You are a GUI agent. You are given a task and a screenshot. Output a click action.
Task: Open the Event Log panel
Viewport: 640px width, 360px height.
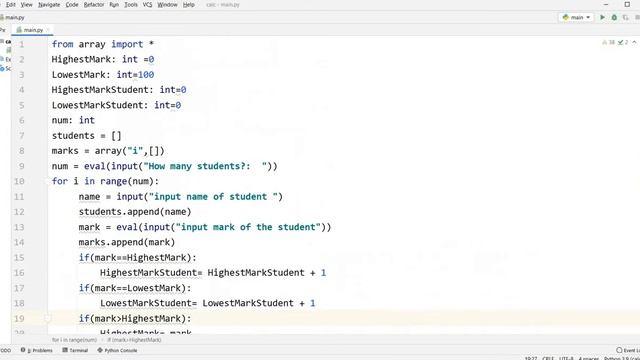(x=628, y=350)
